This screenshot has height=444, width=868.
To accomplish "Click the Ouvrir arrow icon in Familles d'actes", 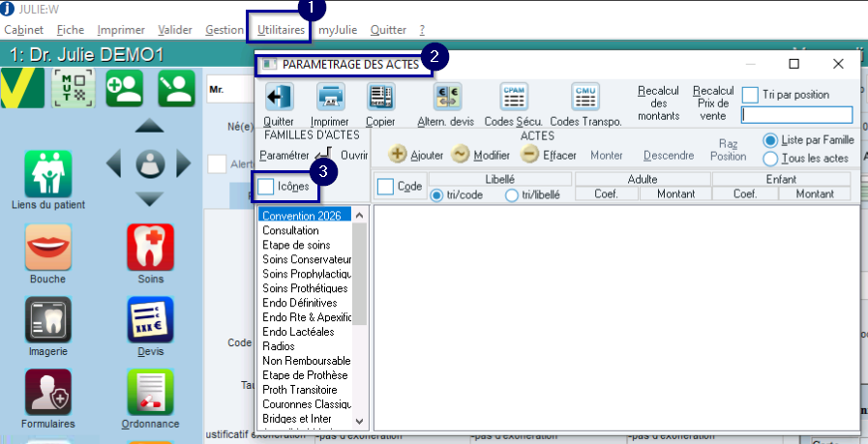I will coord(323,155).
